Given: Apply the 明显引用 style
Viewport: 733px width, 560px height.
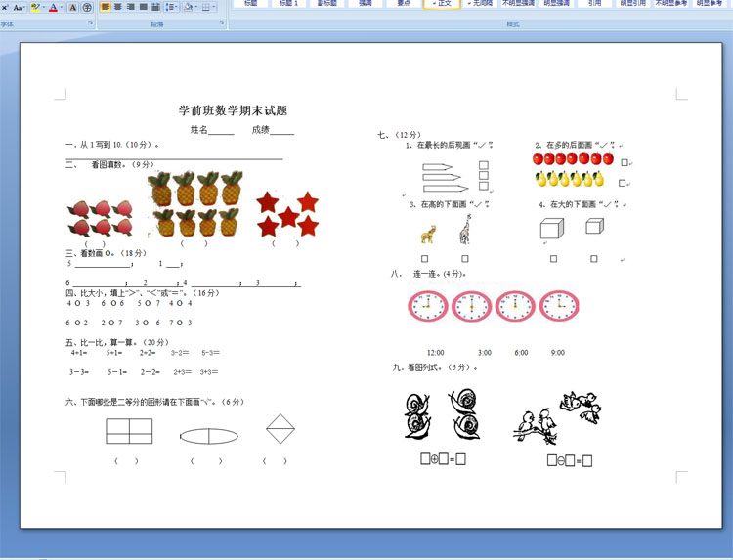Looking at the screenshot, I should (x=633, y=3).
